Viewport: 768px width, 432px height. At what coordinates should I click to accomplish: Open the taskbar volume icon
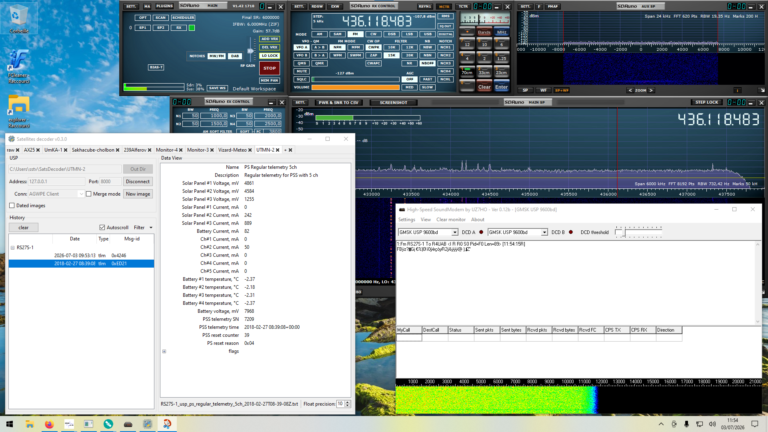tap(712, 424)
